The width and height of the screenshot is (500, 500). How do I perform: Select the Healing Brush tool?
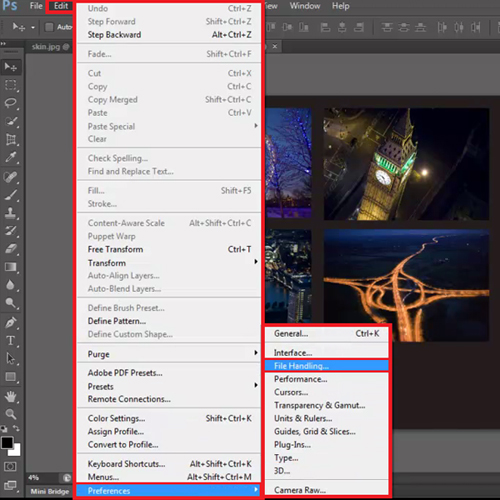coord(11,177)
